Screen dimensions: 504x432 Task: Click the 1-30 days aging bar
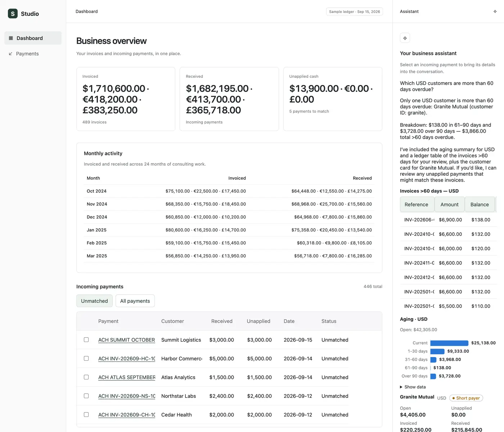(x=437, y=351)
